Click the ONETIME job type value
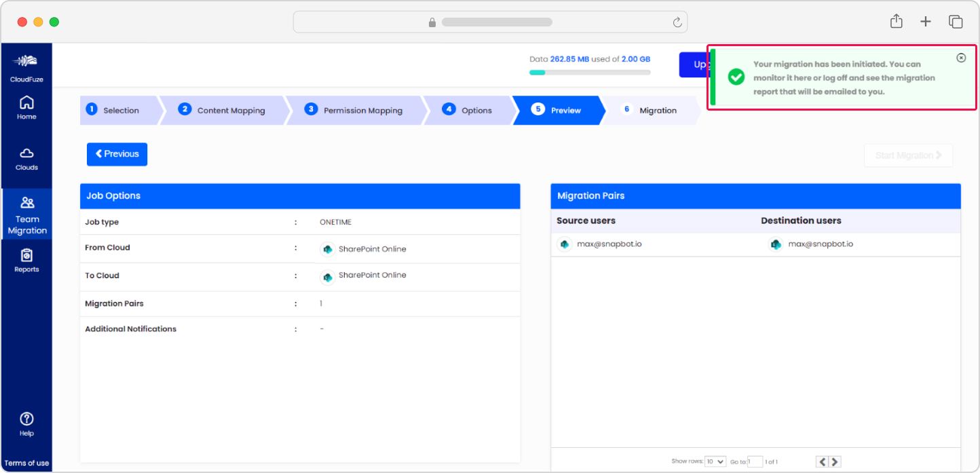 coord(335,223)
